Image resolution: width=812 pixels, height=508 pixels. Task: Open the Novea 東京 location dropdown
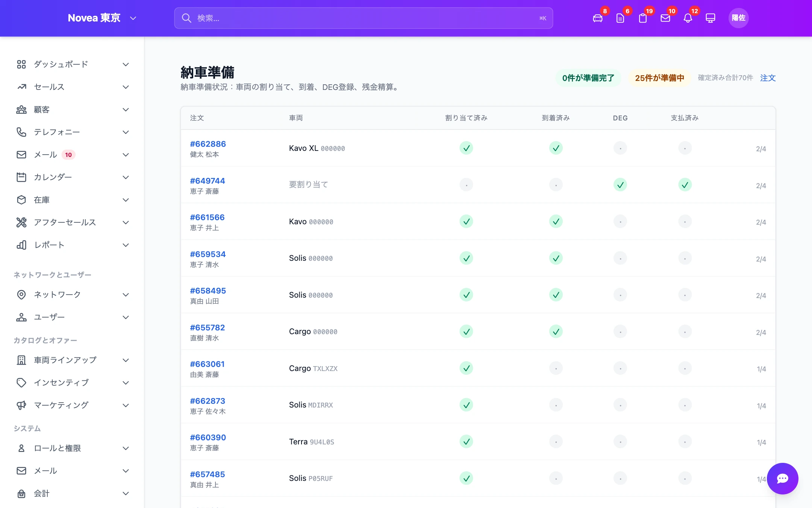click(x=102, y=18)
